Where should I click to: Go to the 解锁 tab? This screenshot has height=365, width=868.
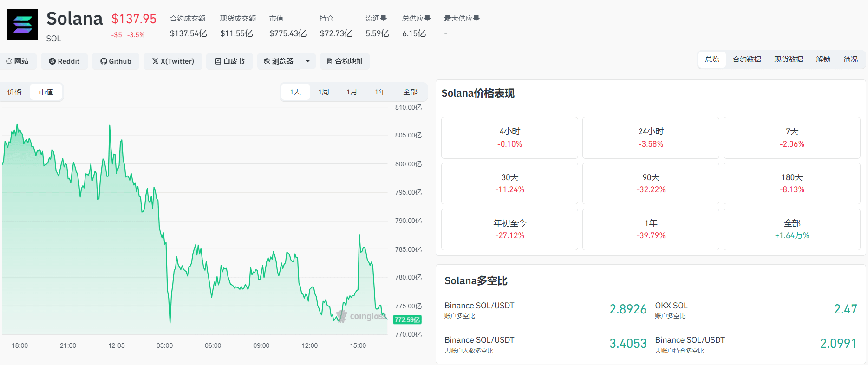coord(823,59)
